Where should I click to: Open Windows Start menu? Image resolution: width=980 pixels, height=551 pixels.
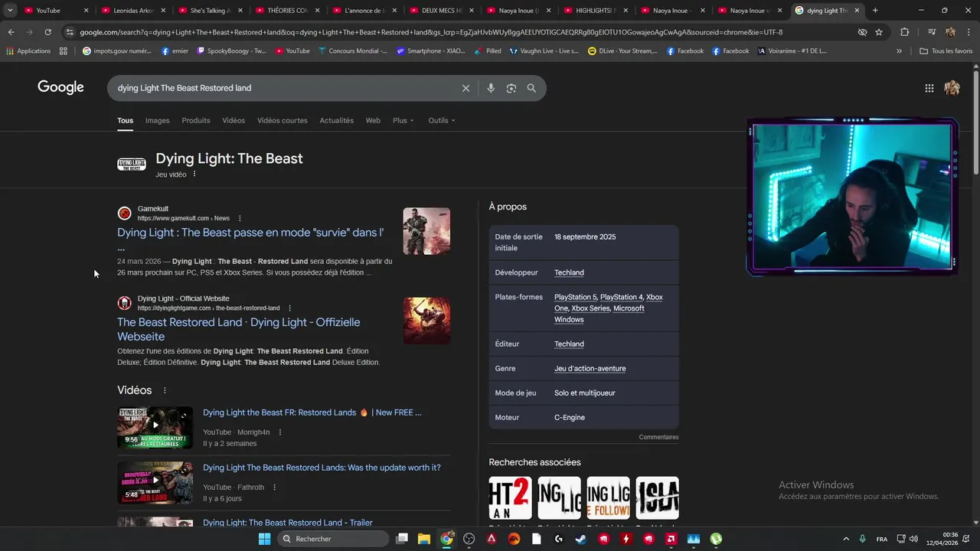point(264,539)
